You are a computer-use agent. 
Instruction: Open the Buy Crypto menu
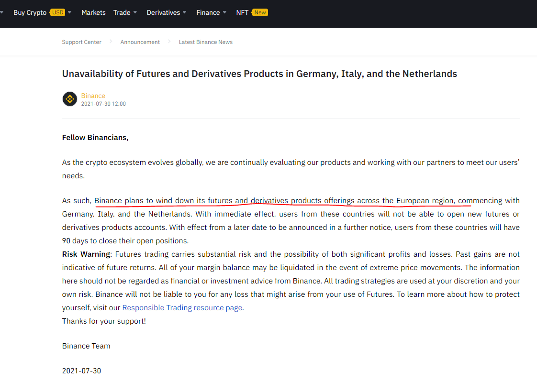[29, 12]
